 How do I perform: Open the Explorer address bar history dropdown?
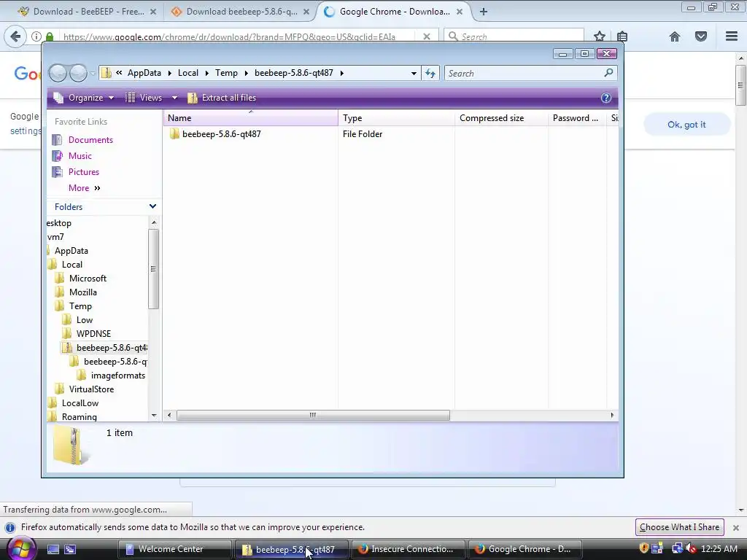[414, 74]
